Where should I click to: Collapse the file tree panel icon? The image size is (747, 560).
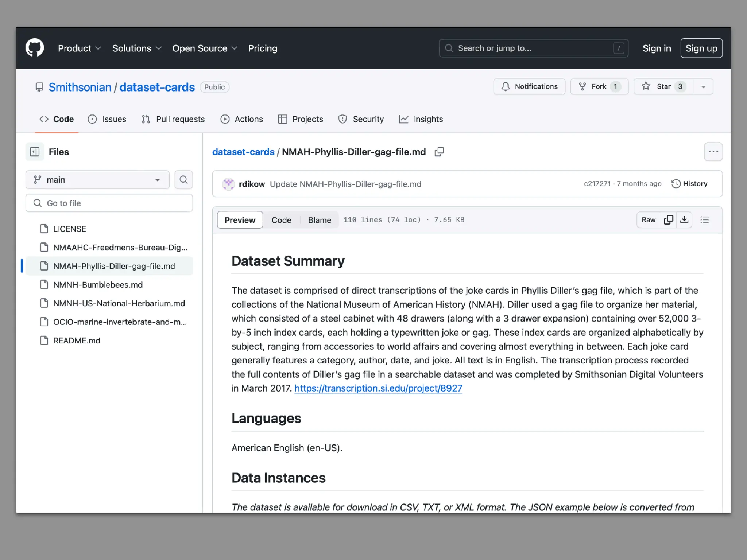click(35, 152)
